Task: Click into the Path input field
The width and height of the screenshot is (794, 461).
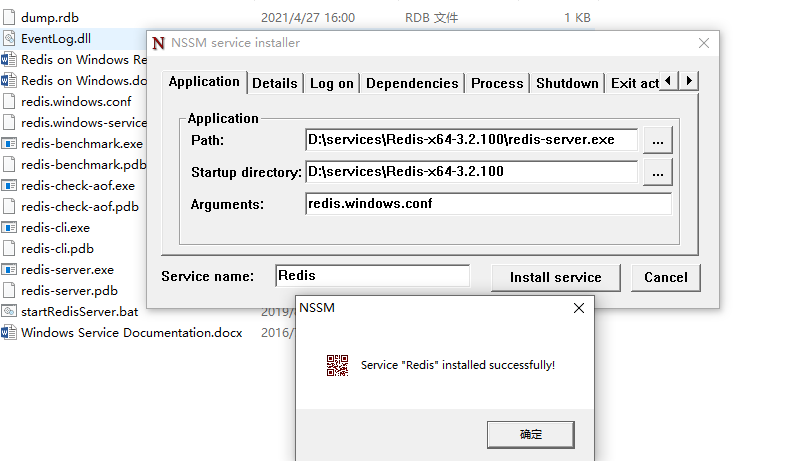Action: pyautogui.click(x=471, y=140)
